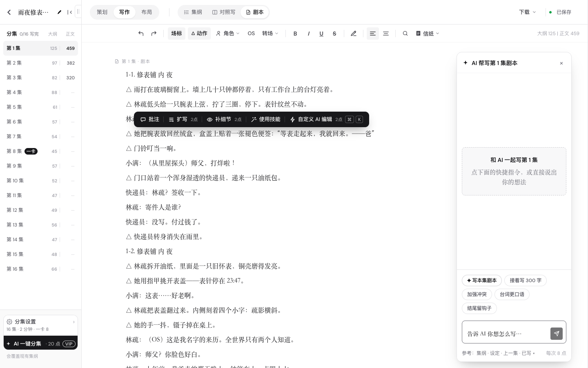Screen dimensions: 588x368
Task: Rename the project via pencil icon
Action: pyautogui.click(x=59, y=12)
